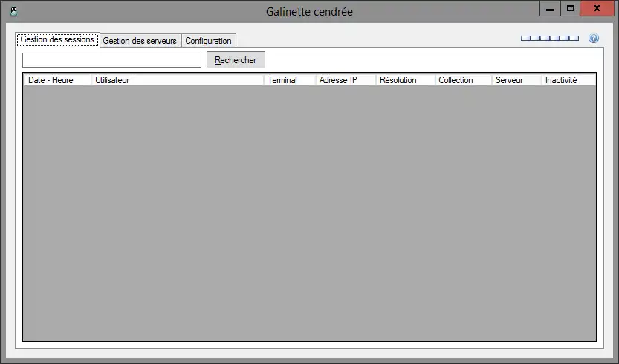Maximize the Galinette cendrée window

tap(571, 9)
